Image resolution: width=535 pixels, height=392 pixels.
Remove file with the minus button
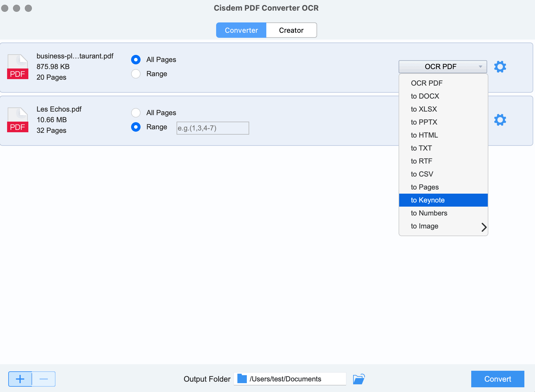tap(44, 379)
